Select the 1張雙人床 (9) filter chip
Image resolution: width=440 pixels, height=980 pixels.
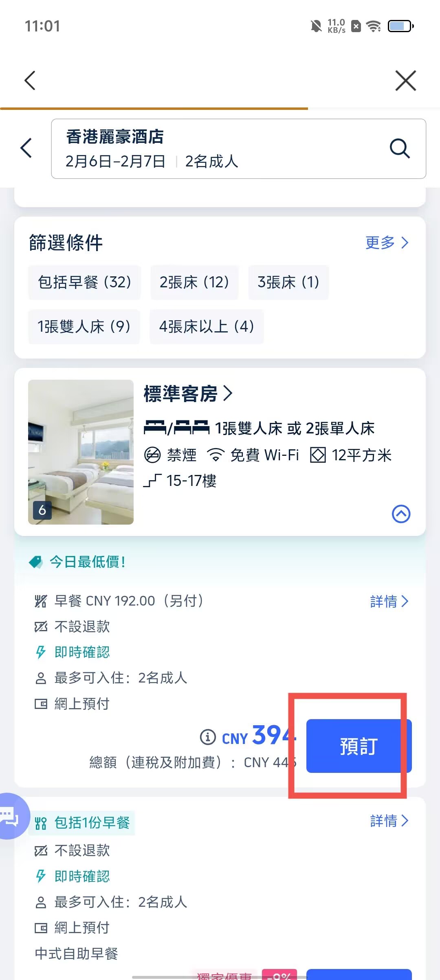(84, 326)
